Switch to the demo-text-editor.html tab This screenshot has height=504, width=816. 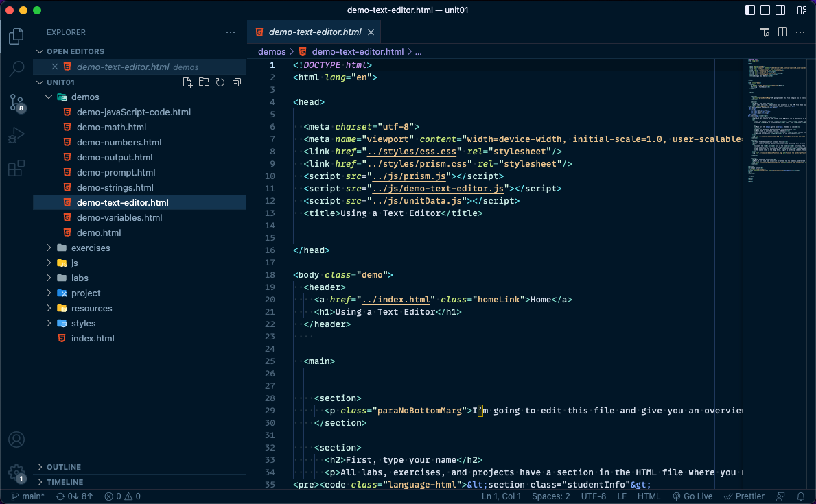[x=314, y=32]
